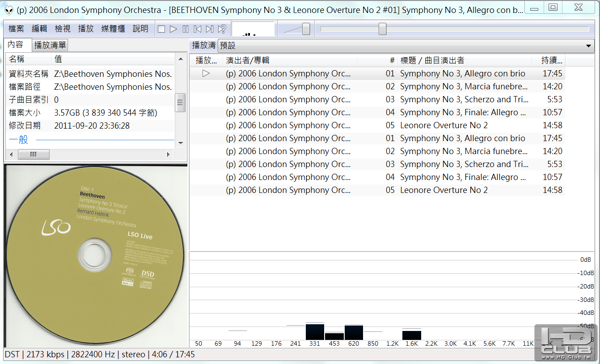Click the horizontal scrollbar thumb in properties
This screenshot has width=600, height=364.
34,155
